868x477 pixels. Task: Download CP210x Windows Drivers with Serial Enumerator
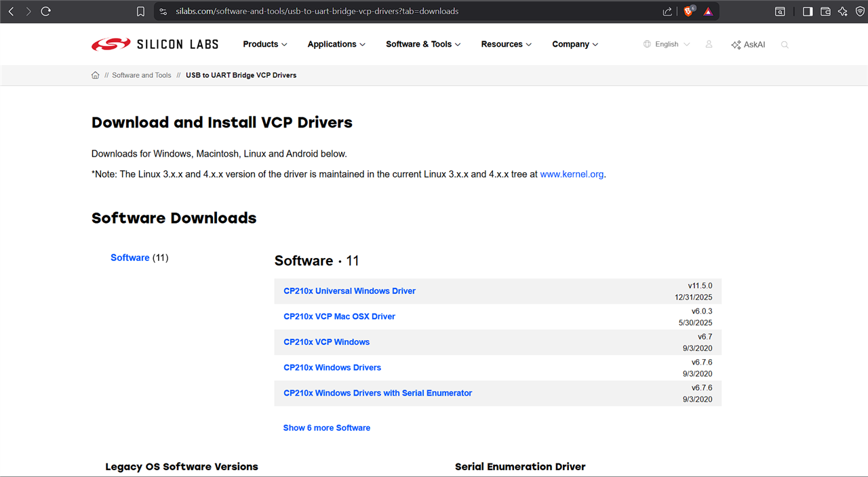tap(378, 393)
